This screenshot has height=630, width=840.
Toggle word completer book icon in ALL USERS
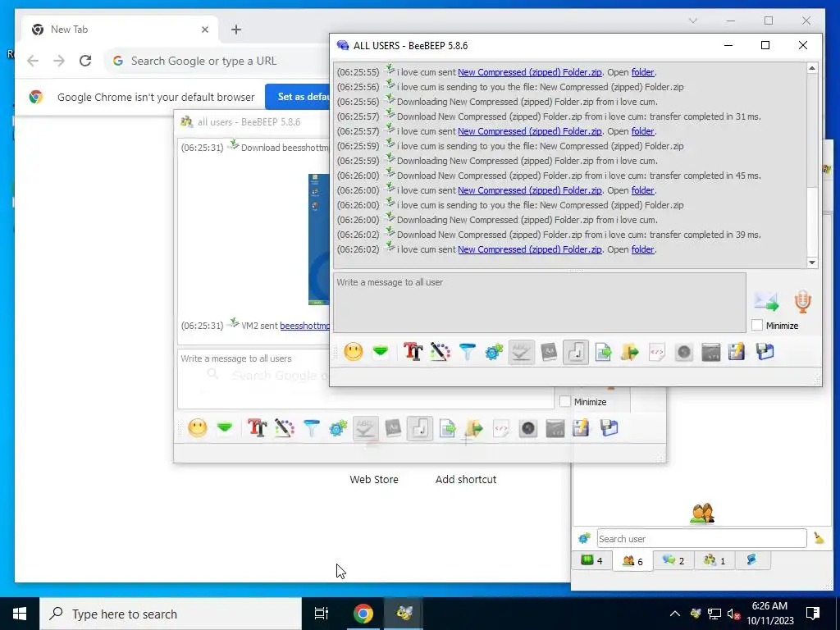[549, 352]
